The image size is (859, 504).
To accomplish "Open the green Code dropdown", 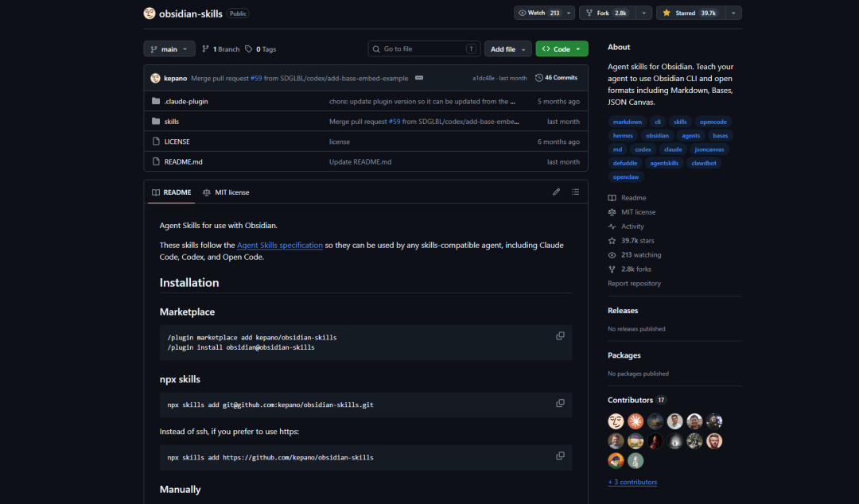I will (562, 48).
